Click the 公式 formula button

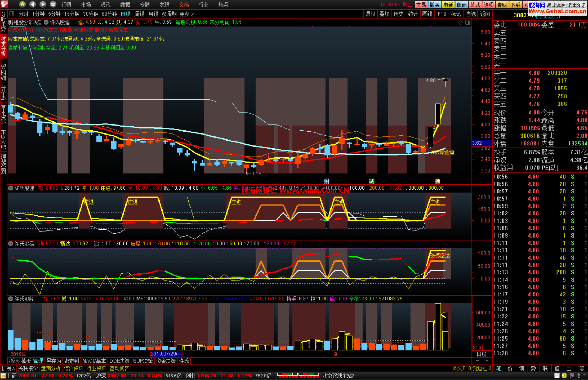pos(475,5)
